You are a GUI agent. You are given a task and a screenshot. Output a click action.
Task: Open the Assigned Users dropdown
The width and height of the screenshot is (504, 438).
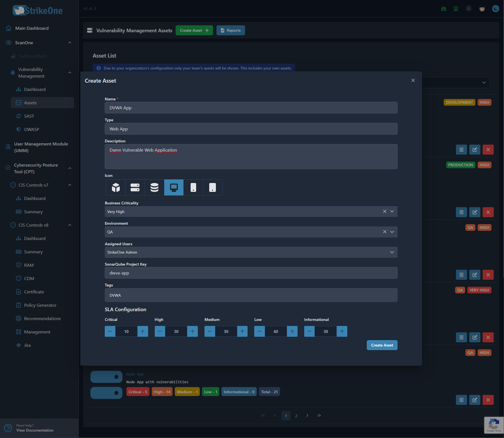pos(392,252)
